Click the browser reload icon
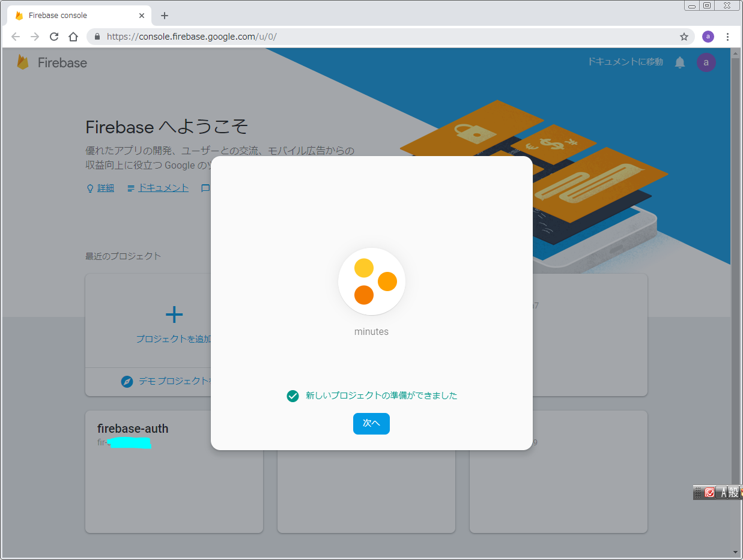 pyautogui.click(x=54, y=37)
